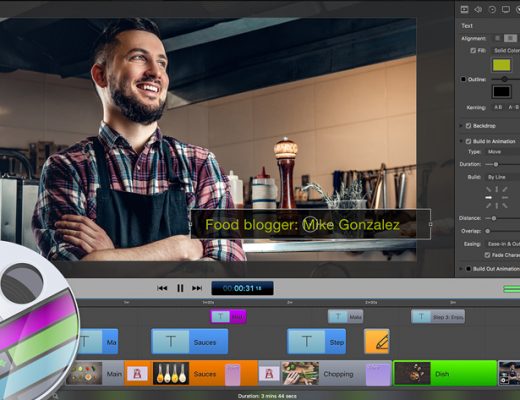Open the Screen Recording inspector tab
The width and height of the screenshot is (520, 400).
coord(506,9)
